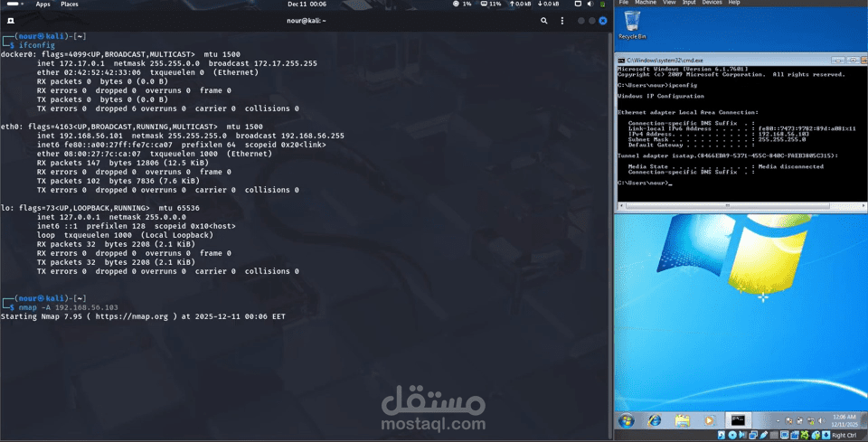Click the 'nmap -A 192.168.56.103' command text

pyautogui.click(x=68, y=307)
